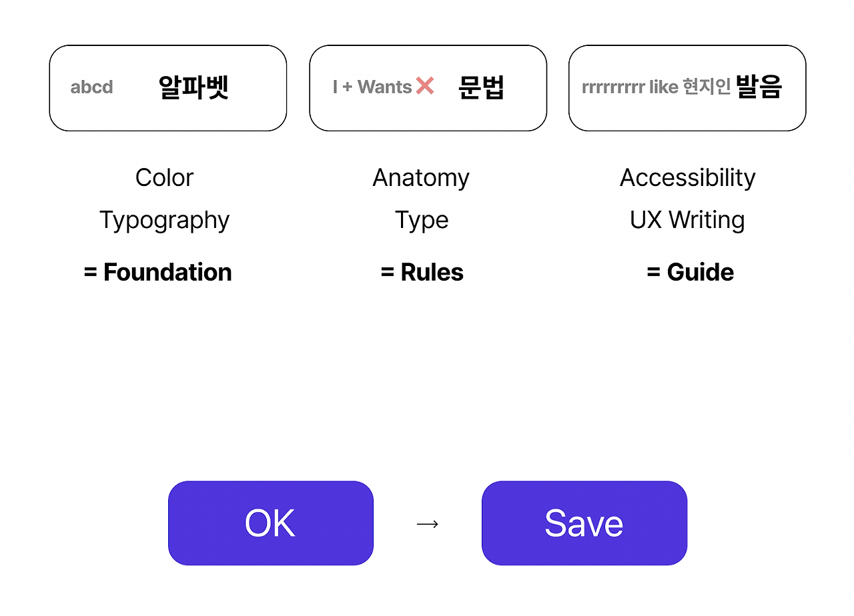This screenshot has height=616, width=854.
Task: Click the '= Rules' heading
Action: 422,272
